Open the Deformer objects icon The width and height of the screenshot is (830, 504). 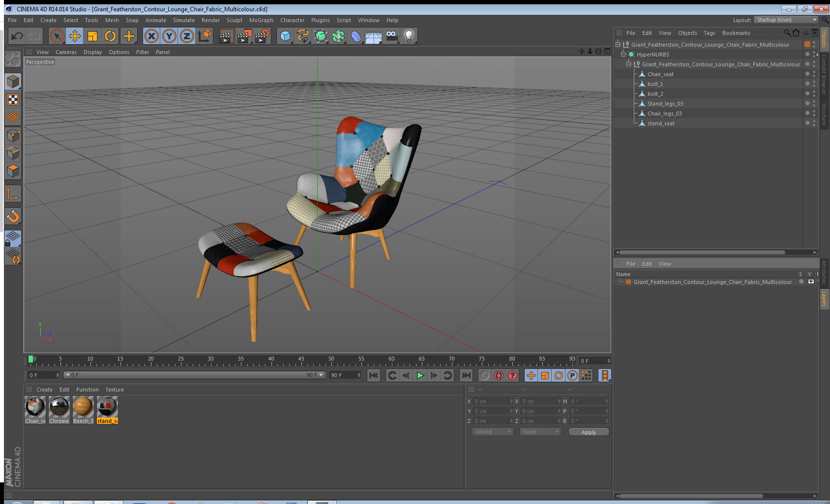point(356,36)
